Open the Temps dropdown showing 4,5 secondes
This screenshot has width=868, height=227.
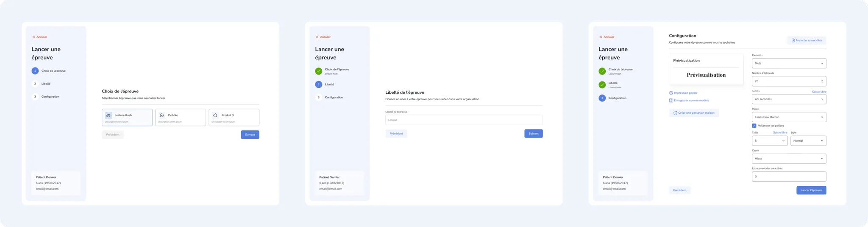(x=789, y=99)
